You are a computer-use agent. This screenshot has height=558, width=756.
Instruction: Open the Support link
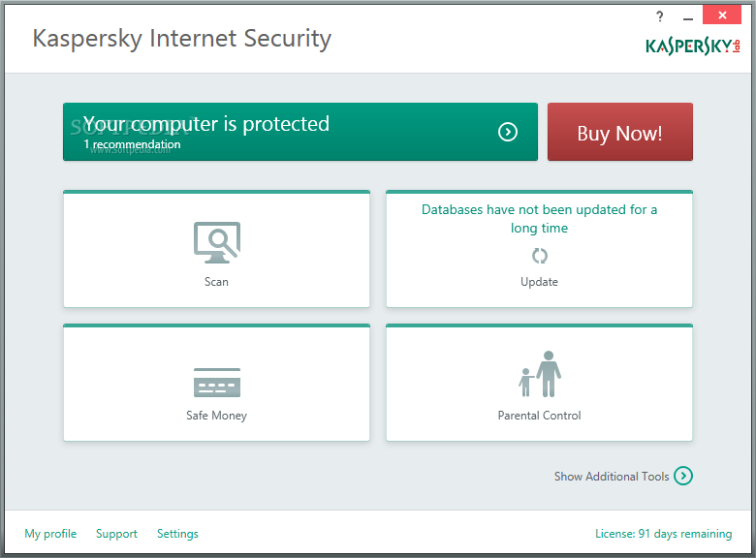tap(116, 534)
